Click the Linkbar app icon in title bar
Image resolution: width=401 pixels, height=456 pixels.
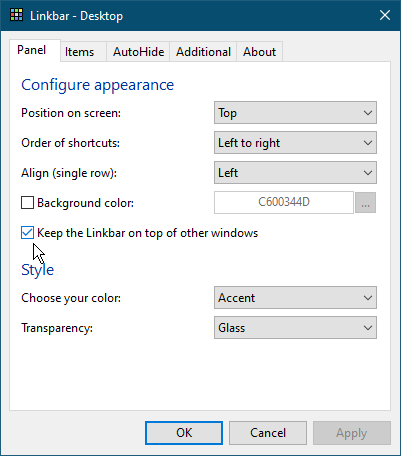[16, 15]
